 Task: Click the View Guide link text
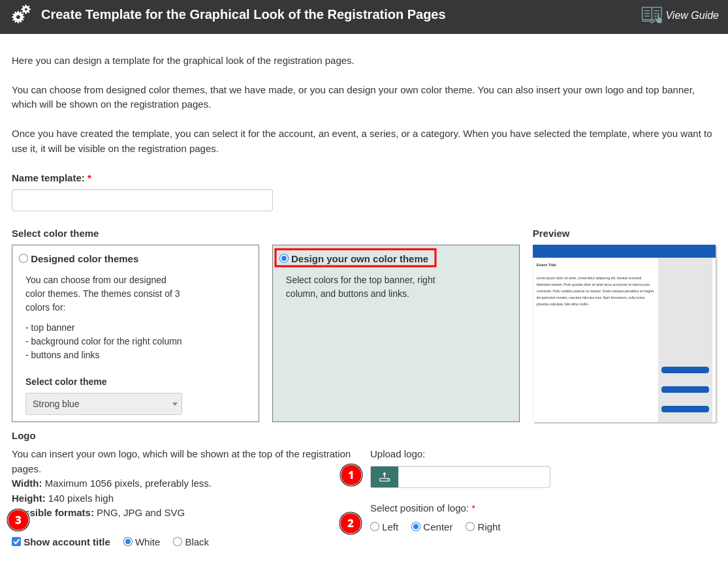[692, 16]
